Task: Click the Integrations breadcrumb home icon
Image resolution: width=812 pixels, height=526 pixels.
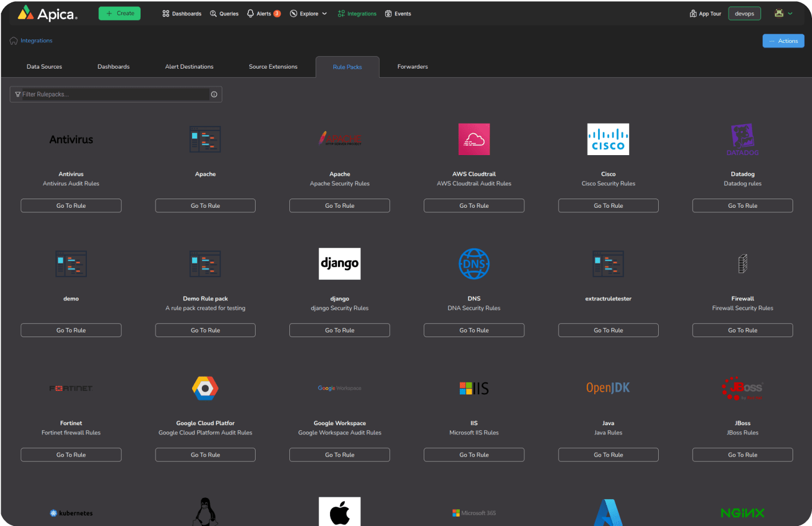Action: (14, 41)
